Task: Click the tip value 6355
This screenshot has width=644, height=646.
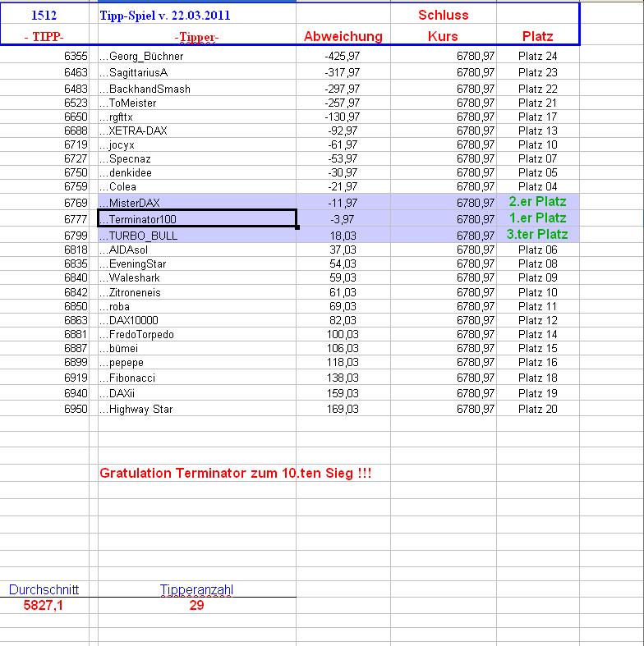Action: [76, 56]
